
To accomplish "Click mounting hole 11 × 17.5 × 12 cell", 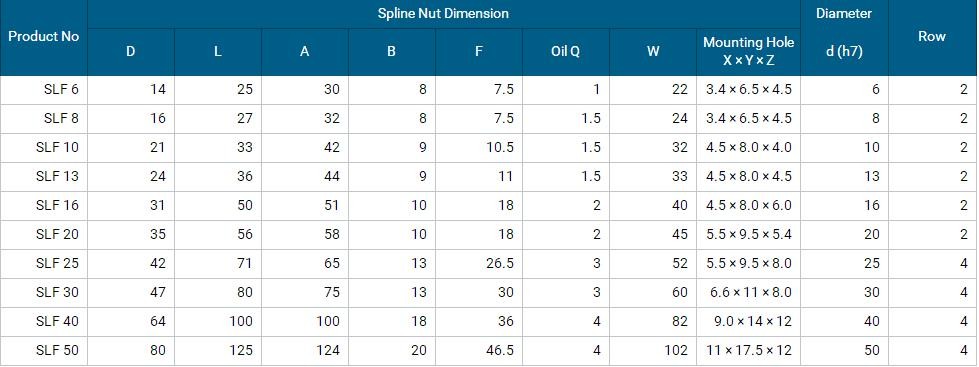I will [749, 350].
